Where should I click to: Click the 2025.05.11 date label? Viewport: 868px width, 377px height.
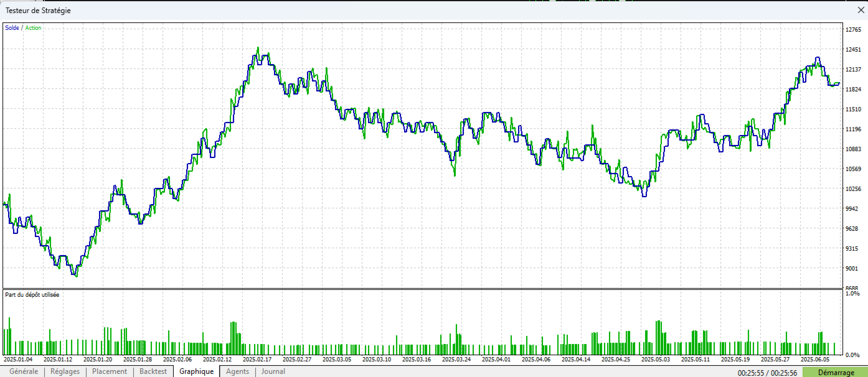click(696, 359)
